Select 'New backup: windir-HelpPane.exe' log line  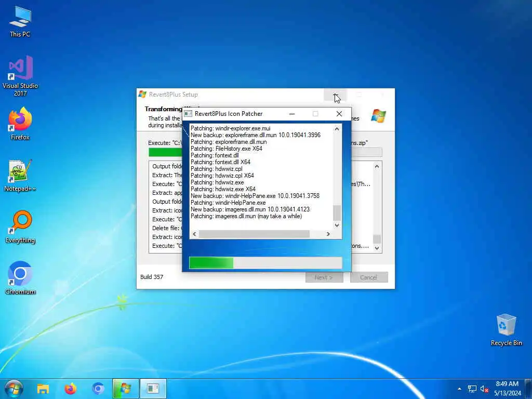(255, 196)
